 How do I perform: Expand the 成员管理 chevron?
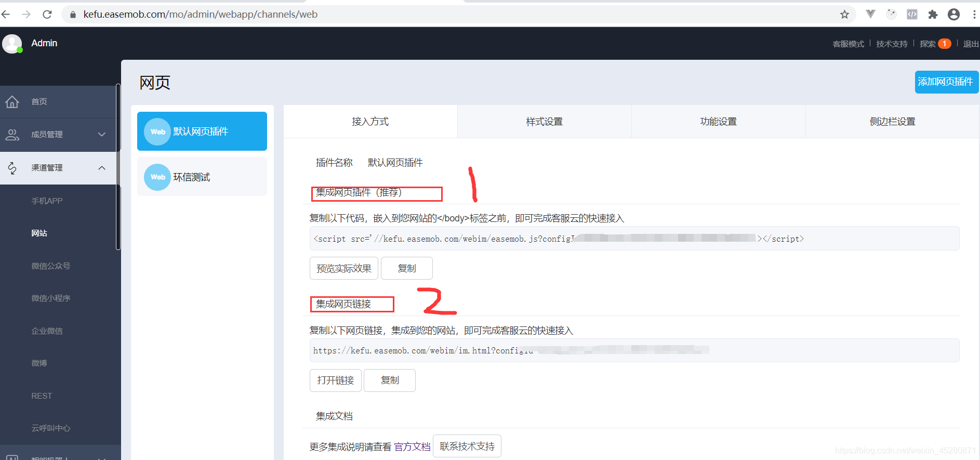[102, 135]
